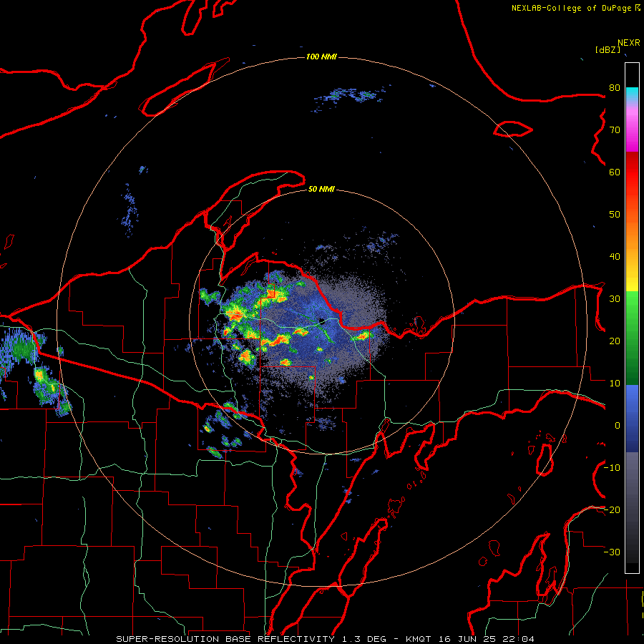The image size is (644, 644).
Task: Click the NEXR label above the color scale
Action: point(629,43)
